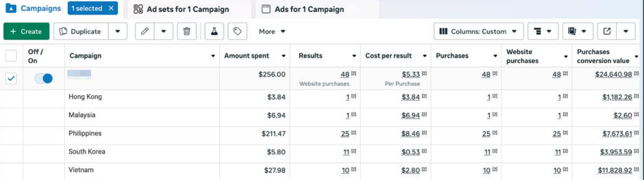Screen dimensions: 644x180
Task: Click the pencil Edit icon
Action: point(145,31)
